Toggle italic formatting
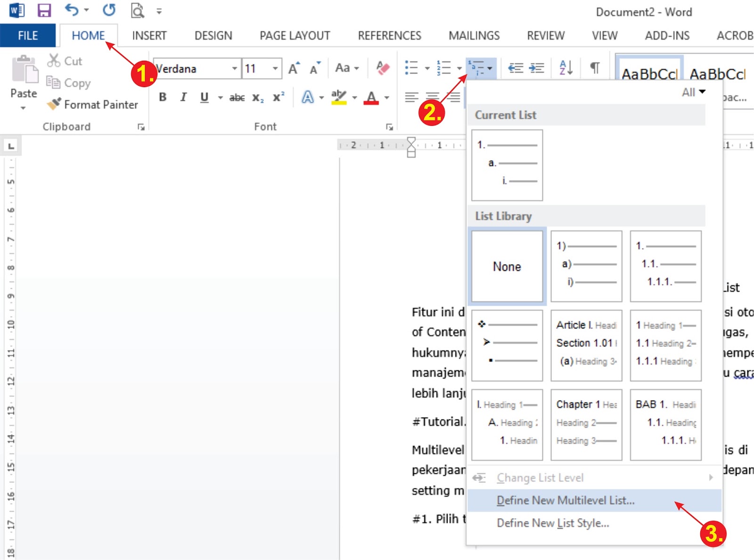 coord(183,97)
